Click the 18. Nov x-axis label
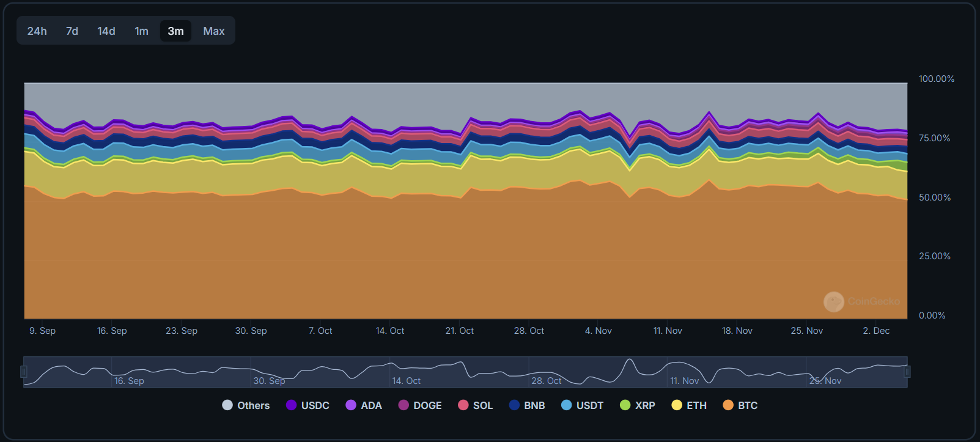Screen dimensions: 980x442 point(737,331)
